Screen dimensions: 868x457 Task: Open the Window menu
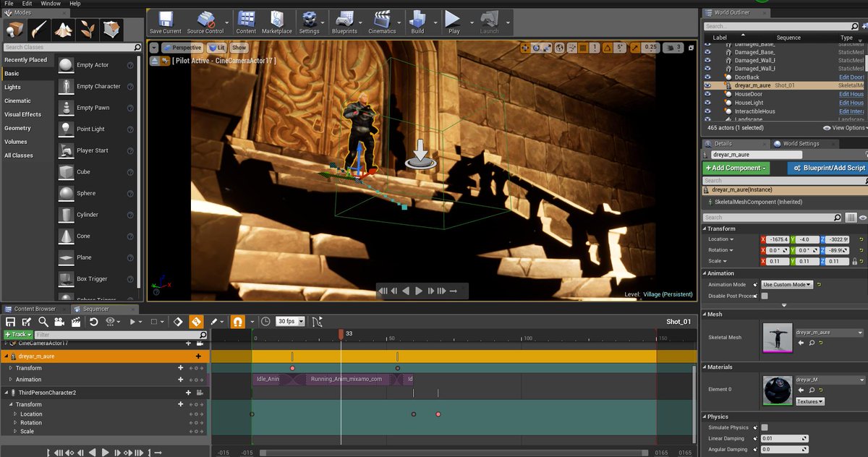[x=51, y=4]
